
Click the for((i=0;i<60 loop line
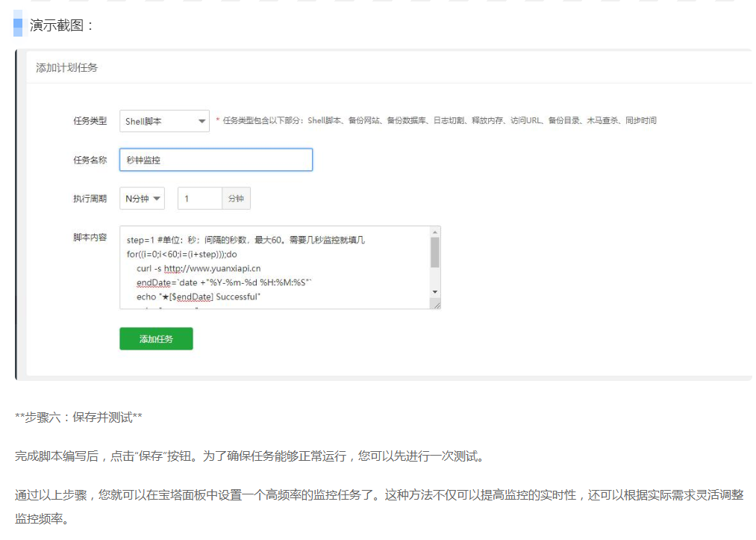tap(182, 255)
